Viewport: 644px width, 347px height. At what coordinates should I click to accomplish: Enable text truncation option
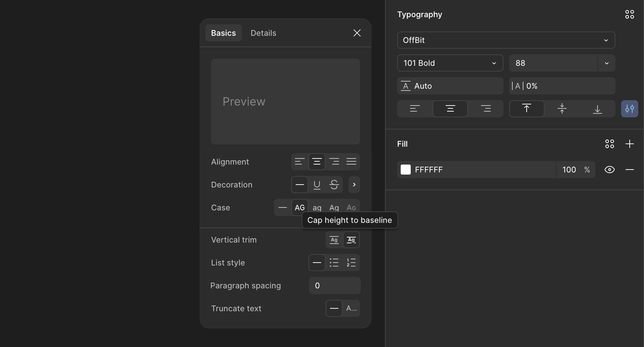(x=351, y=308)
